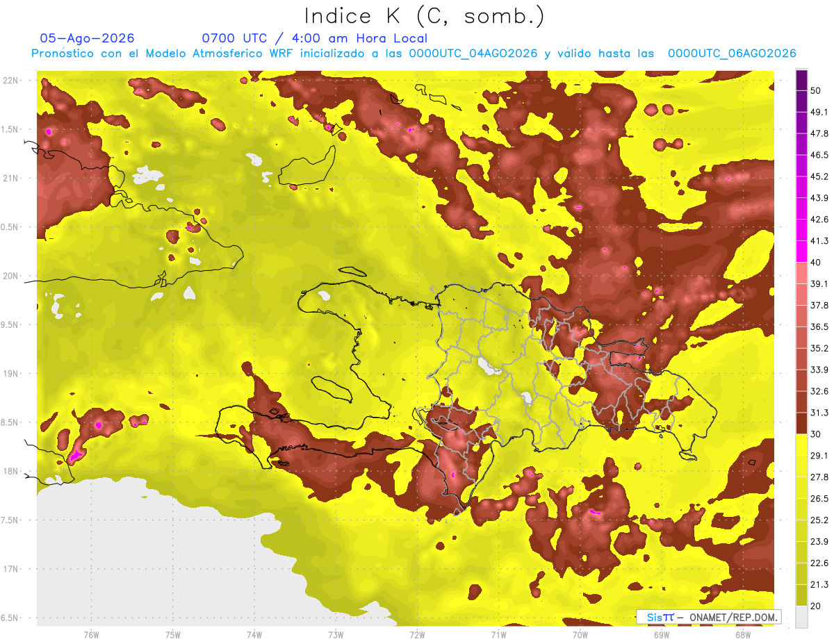Click legend value '22.6'
The height and width of the screenshot is (644, 834).
(819, 563)
